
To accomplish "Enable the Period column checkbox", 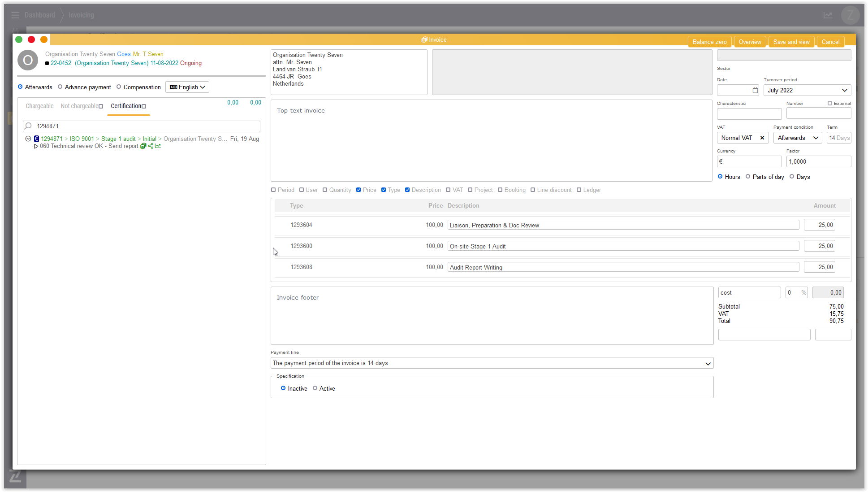I will tap(273, 190).
